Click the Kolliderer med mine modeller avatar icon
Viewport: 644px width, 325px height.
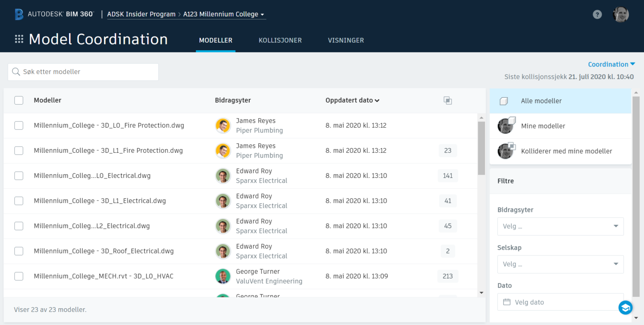[x=506, y=151]
